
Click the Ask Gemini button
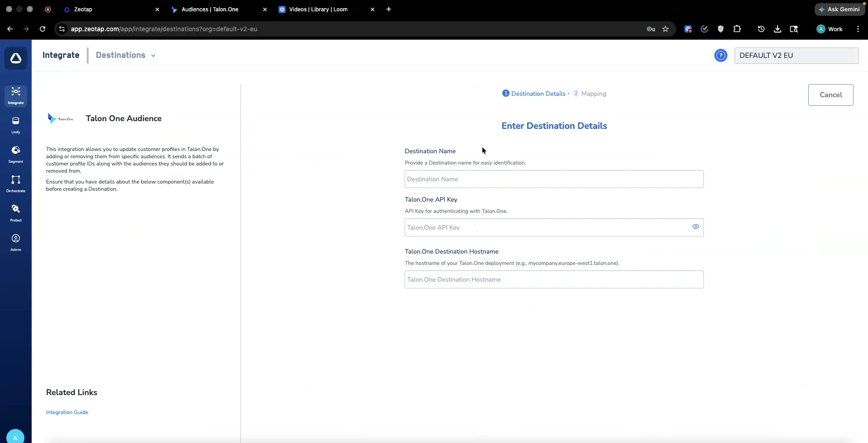click(840, 9)
